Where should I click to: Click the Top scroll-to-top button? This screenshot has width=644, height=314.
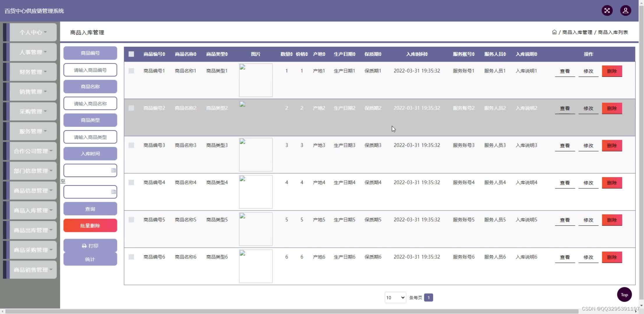click(624, 295)
